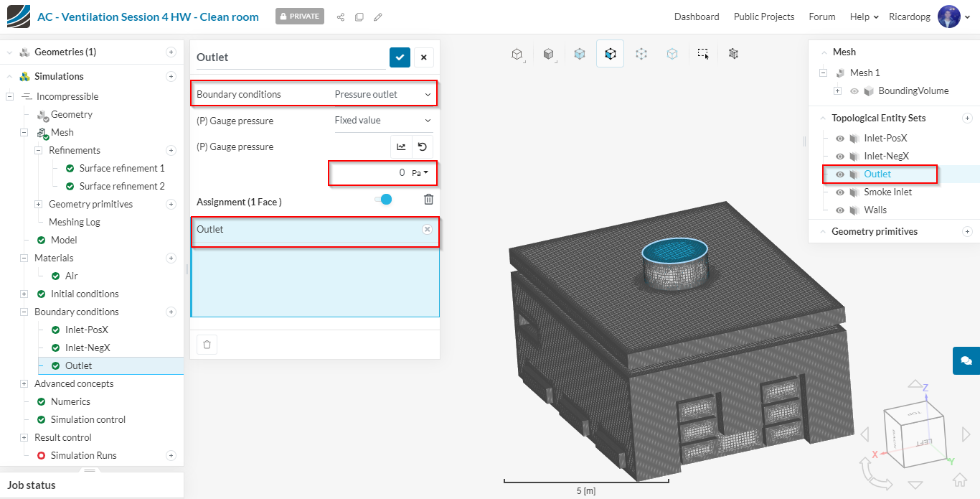Viewport: 980px width, 499px height.
Task: Expand the Initial conditions tree node
Action: pyautogui.click(x=24, y=294)
